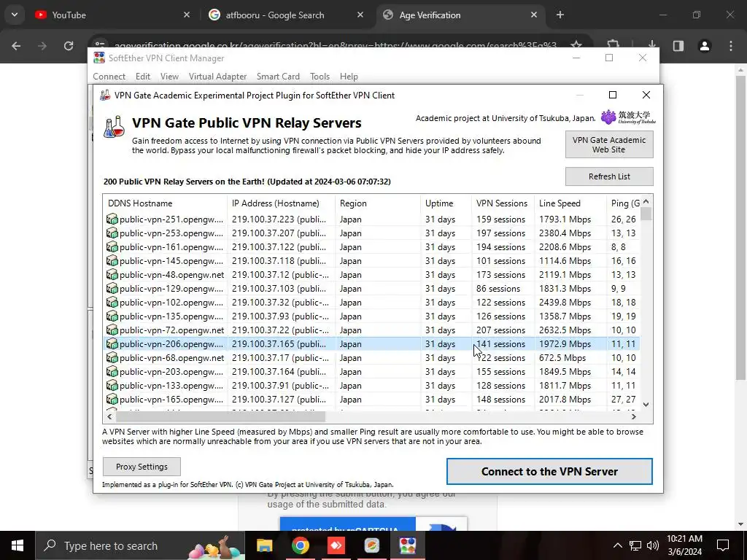Open the Chrome tab search dropdown
This screenshot has width=747, height=560.
pos(15,15)
